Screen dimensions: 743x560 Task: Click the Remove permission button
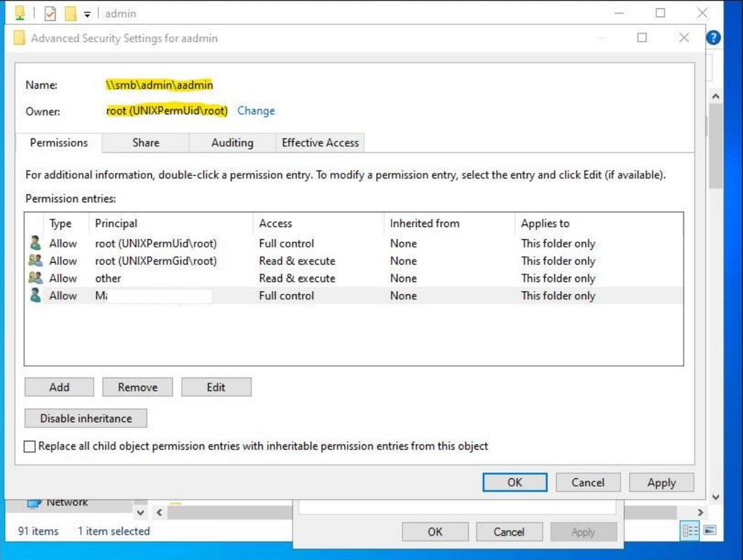(x=138, y=387)
